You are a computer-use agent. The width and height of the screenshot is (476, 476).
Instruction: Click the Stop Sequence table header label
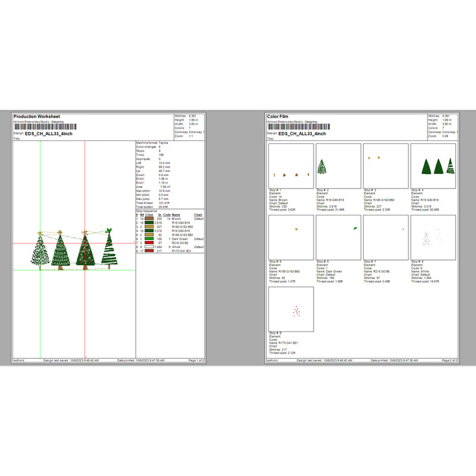pyautogui.click(x=148, y=211)
